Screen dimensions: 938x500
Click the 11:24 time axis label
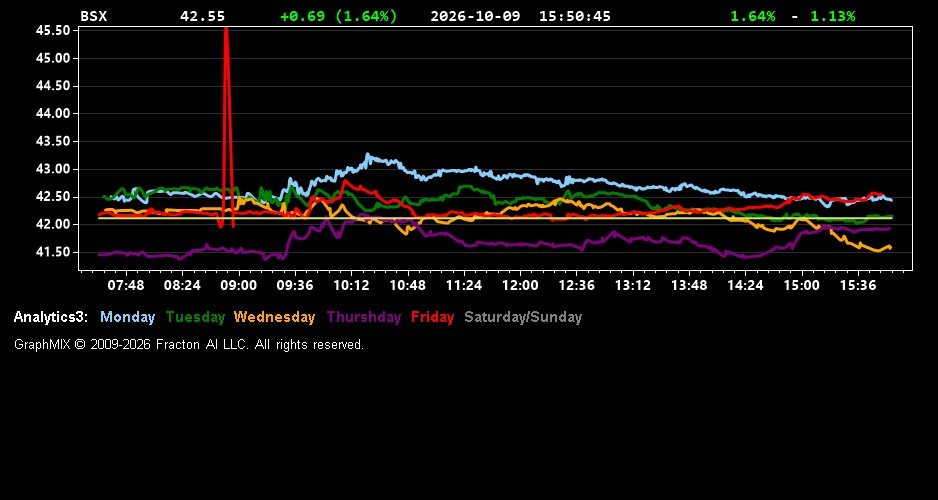tap(464, 285)
